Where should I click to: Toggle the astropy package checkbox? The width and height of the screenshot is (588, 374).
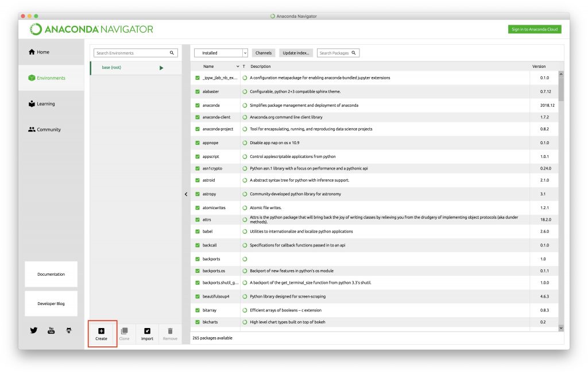[198, 194]
